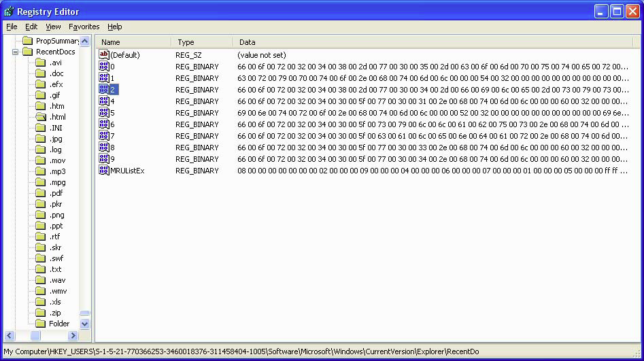Viewport: 644px width, 361px height.
Task: Click the .pdf key folder icon
Action: (x=40, y=193)
